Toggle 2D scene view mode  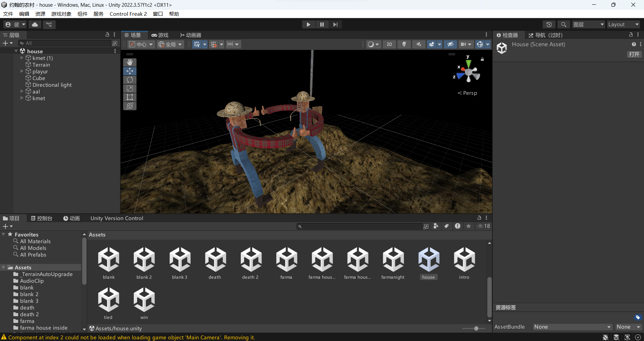389,44
